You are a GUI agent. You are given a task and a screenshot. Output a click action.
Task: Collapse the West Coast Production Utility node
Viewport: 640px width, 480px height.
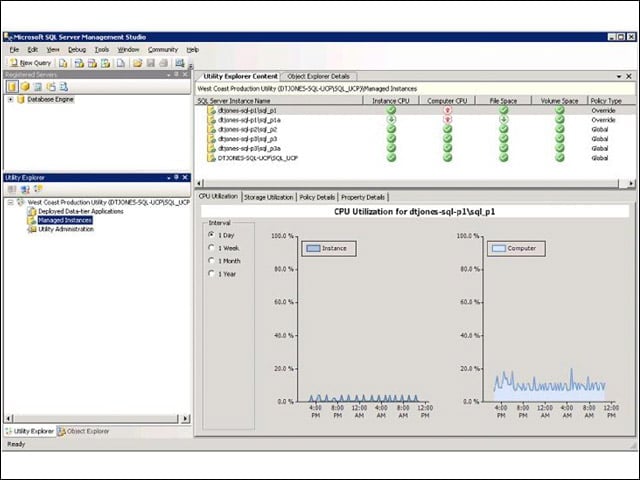coord(11,202)
